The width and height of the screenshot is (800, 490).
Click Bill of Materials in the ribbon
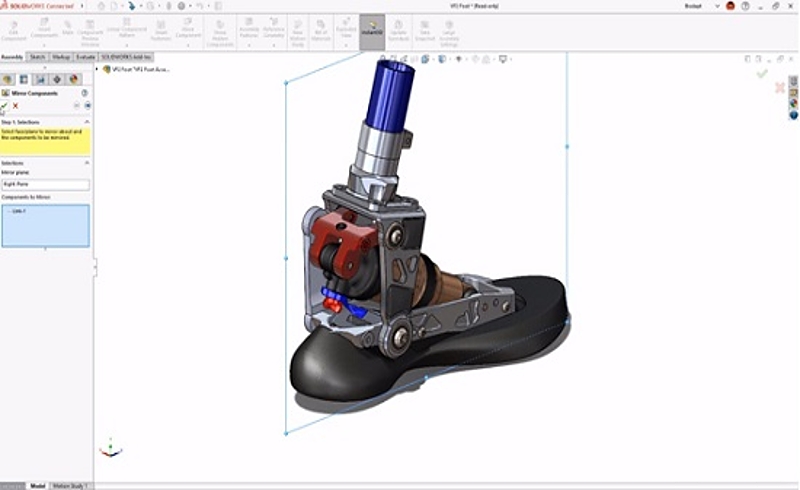(x=321, y=32)
